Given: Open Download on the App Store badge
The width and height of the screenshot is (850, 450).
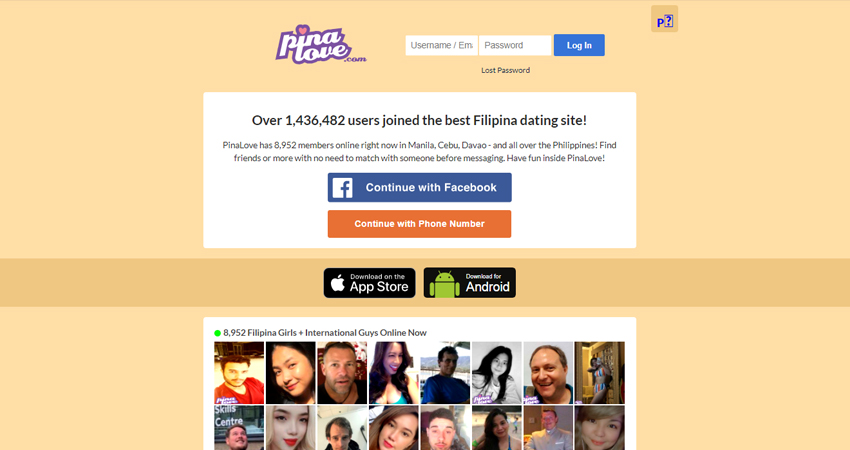Looking at the screenshot, I should pos(370,283).
